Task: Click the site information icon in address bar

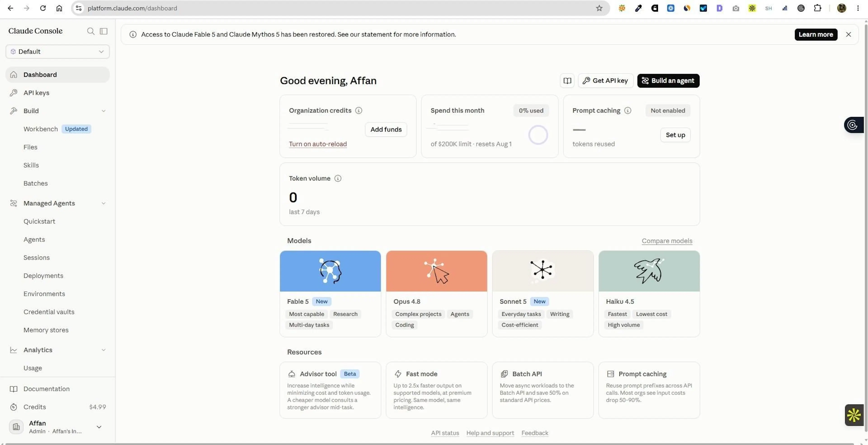Action: click(79, 8)
